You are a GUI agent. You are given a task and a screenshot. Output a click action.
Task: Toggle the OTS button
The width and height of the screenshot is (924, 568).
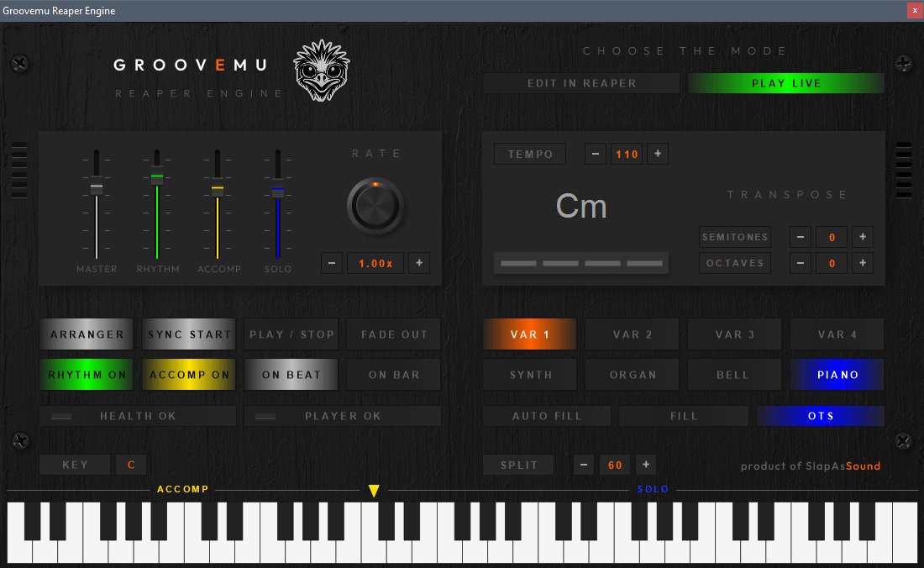point(821,416)
